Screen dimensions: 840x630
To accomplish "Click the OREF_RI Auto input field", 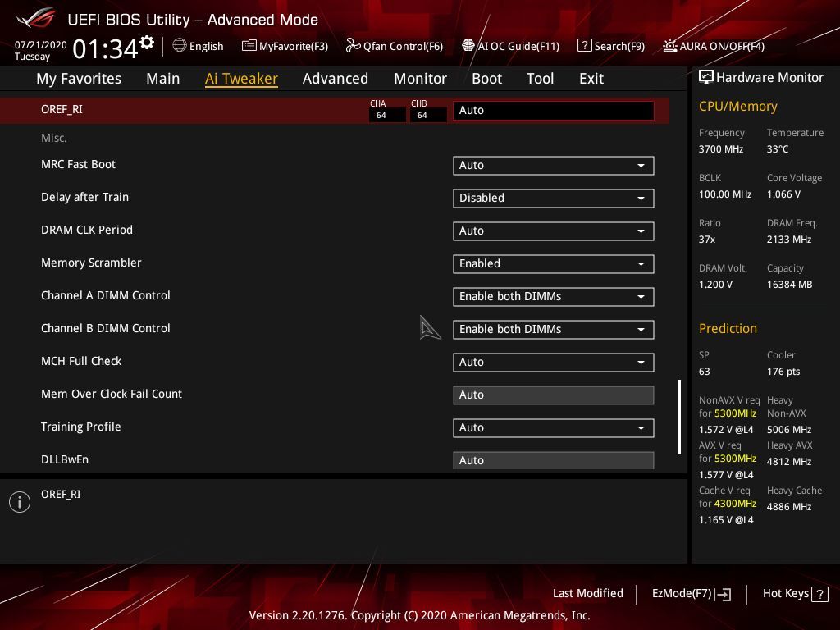I will point(554,111).
